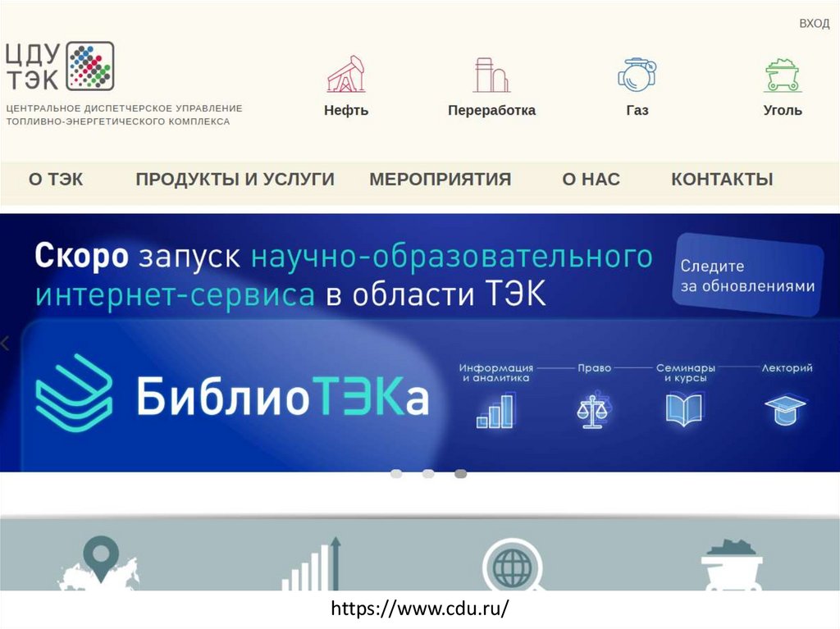Open the МЕРОПРИЯТИЯ menu item

pos(440,179)
